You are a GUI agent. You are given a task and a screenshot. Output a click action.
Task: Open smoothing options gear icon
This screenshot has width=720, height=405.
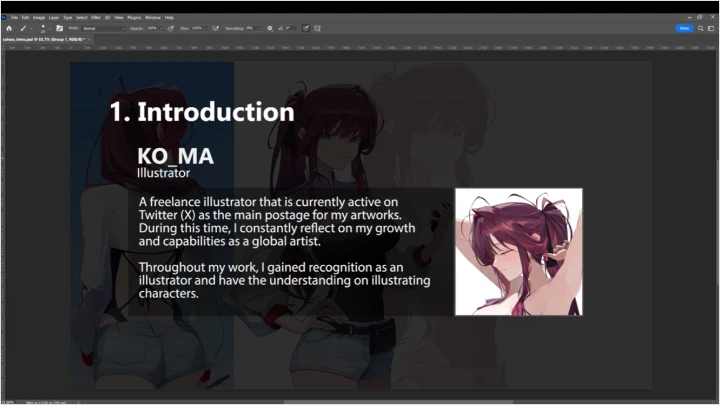(x=270, y=28)
